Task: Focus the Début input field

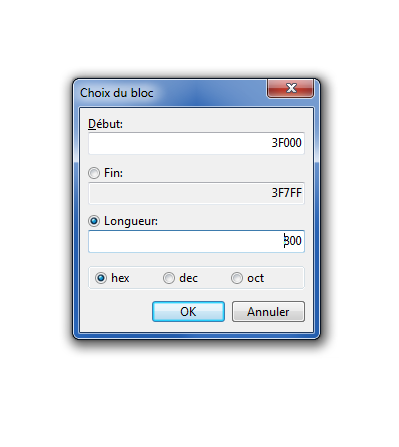Action: [196, 143]
